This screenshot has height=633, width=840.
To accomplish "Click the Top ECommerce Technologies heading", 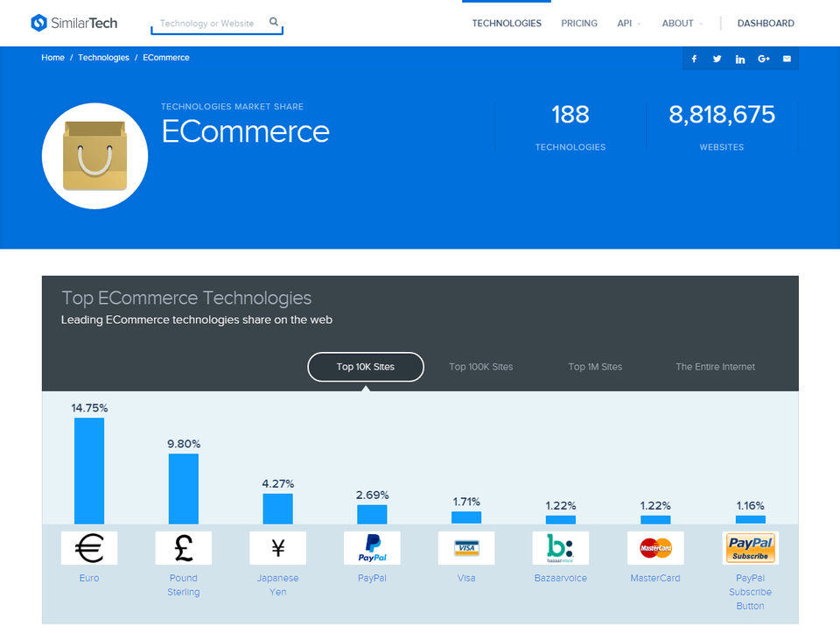I will pyautogui.click(x=186, y=298).
